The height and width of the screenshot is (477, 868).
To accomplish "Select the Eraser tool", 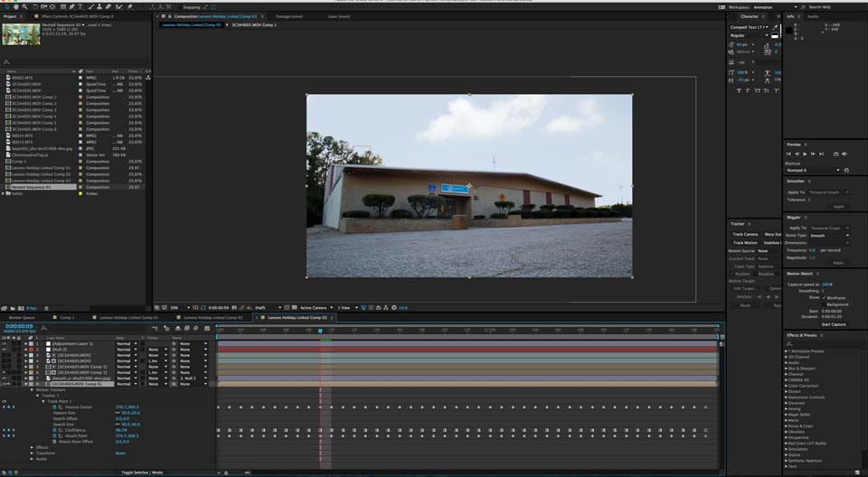I will (x=108, y=6).
